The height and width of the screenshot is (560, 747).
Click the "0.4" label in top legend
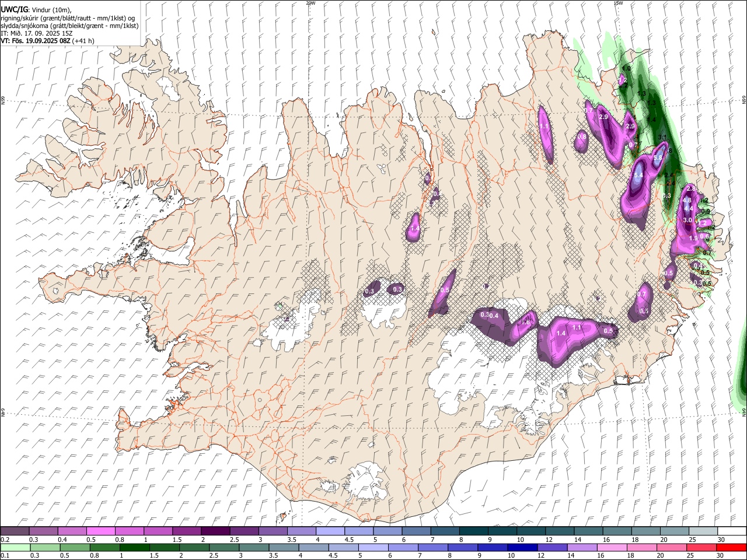pos(62,540)
